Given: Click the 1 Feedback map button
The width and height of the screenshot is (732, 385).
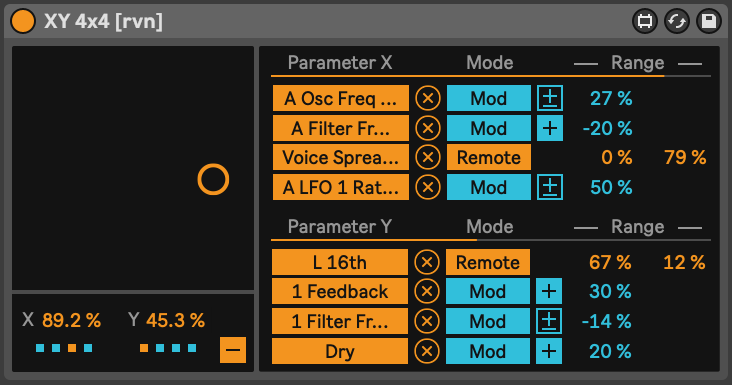Looking at the screenshot, I should click(340, 292).
